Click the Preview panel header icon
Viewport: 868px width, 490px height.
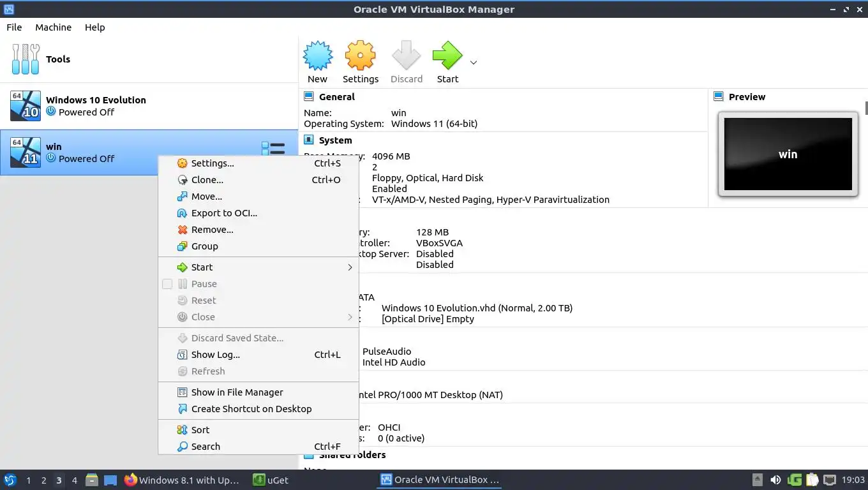[717, 96]
